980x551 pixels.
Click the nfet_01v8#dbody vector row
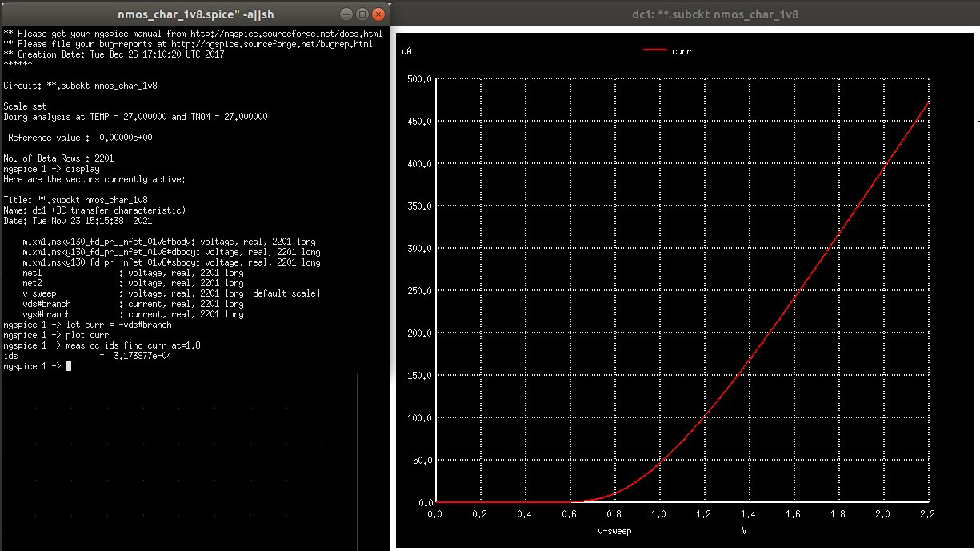[x=172, y=252]
